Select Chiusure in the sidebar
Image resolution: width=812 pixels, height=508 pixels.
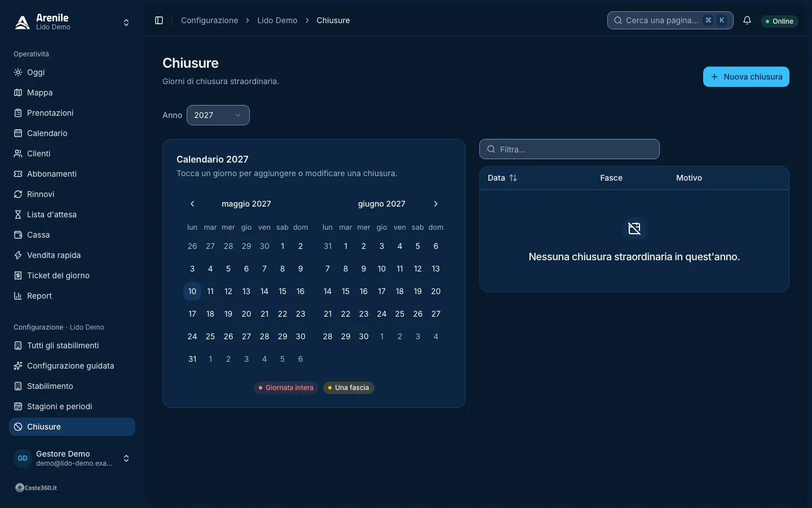tap(72, 427)
